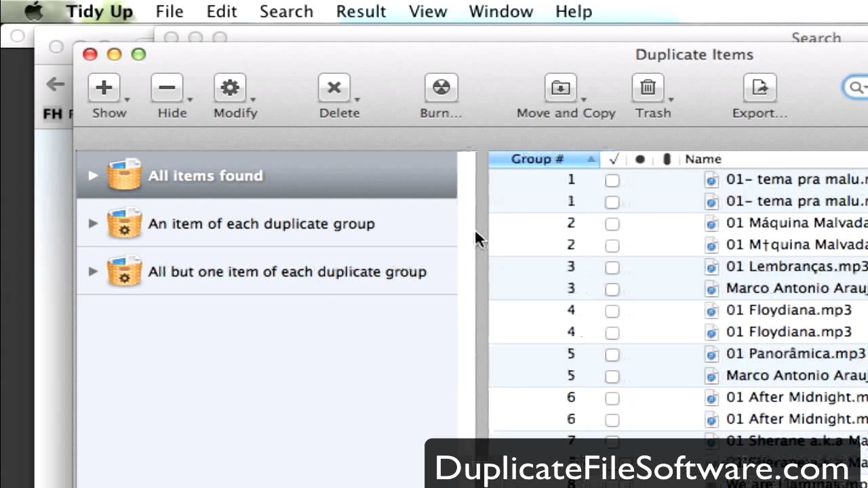Tick the checkbox beside 01 Lembranças.mp3
Screen dimensions: 868x488
612,267
